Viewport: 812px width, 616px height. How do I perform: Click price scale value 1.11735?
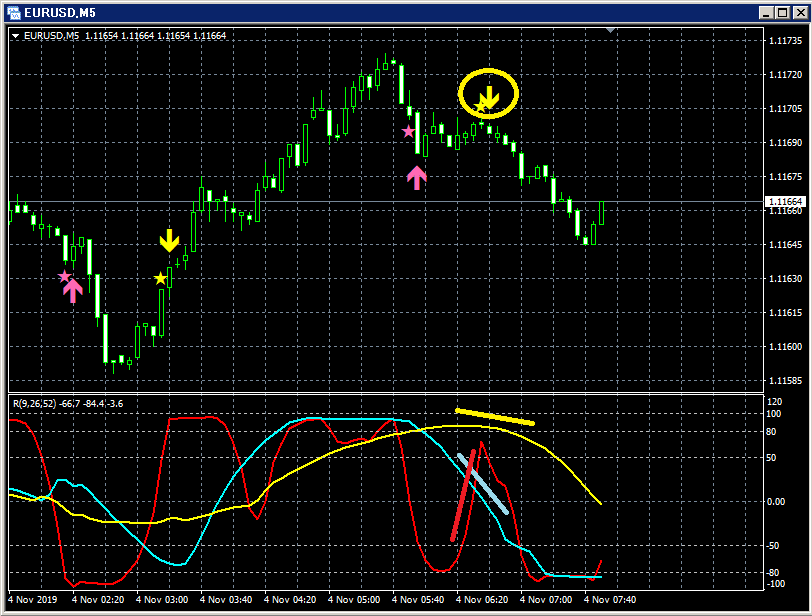point(785,40)
